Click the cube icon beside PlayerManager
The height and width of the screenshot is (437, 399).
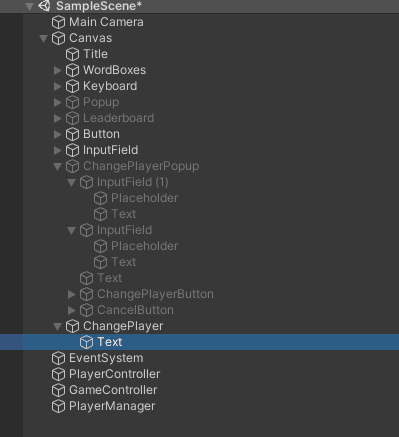[x=58, y=406]
